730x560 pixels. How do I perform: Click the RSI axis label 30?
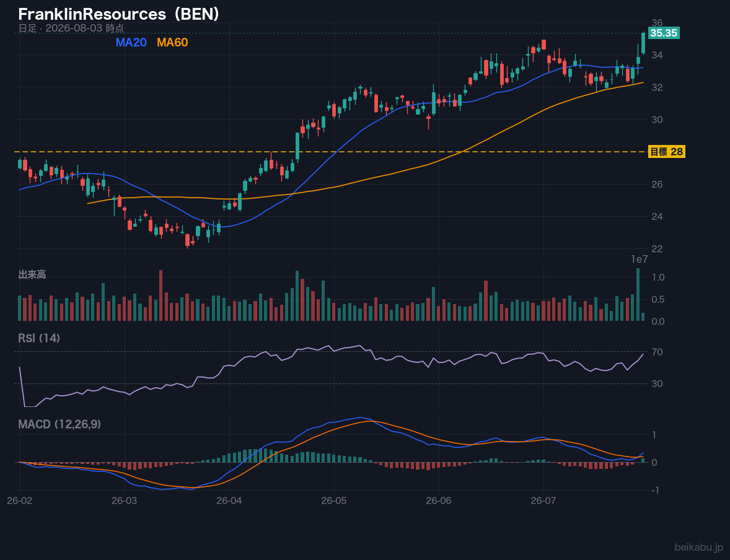click(x=657, y=383)
